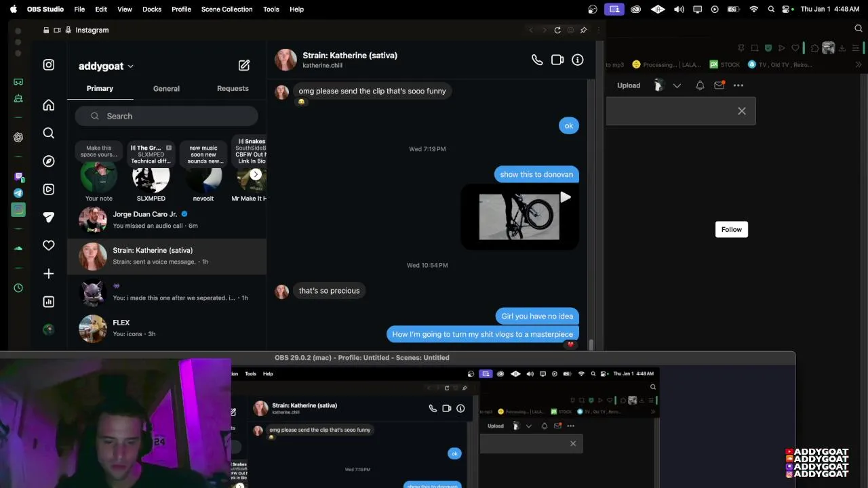Expand the addygoat account switcher

(x=130, y=66)
